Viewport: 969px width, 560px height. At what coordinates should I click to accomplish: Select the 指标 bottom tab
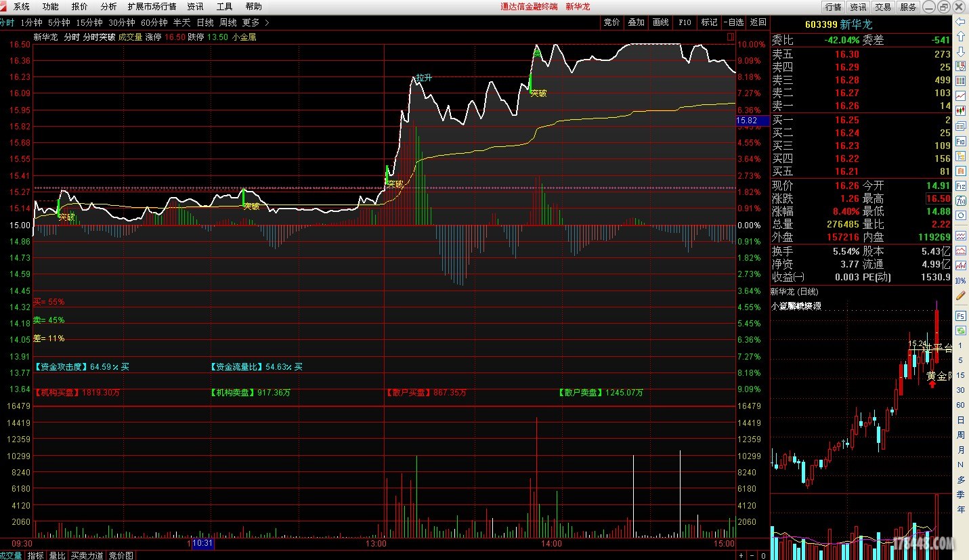pos(35,555)
